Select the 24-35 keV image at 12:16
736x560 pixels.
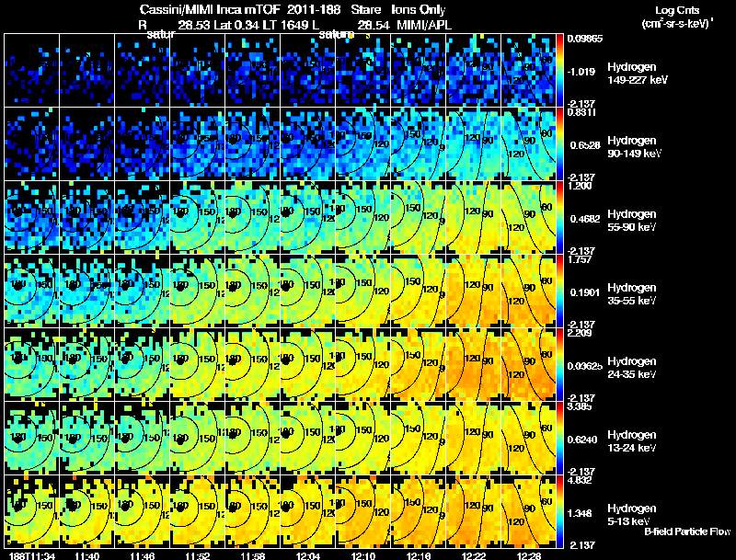click(419, 365)
